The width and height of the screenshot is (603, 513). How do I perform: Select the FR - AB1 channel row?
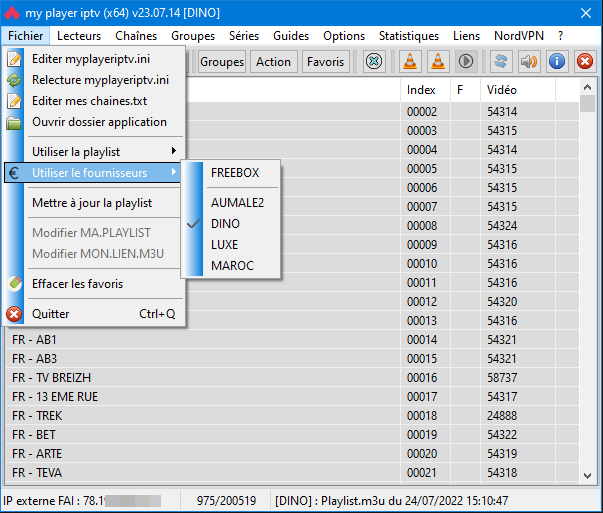(x=292, y=340)
